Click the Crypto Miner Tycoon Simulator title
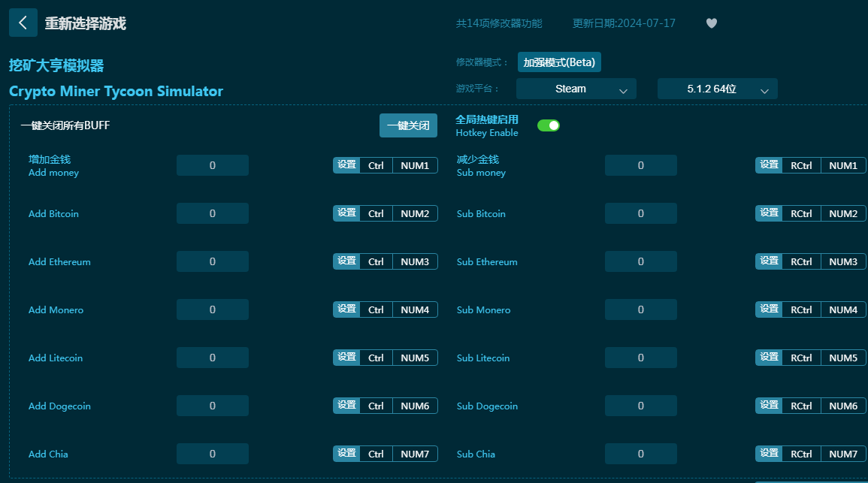The image size is (868, 483). [116, 92]
